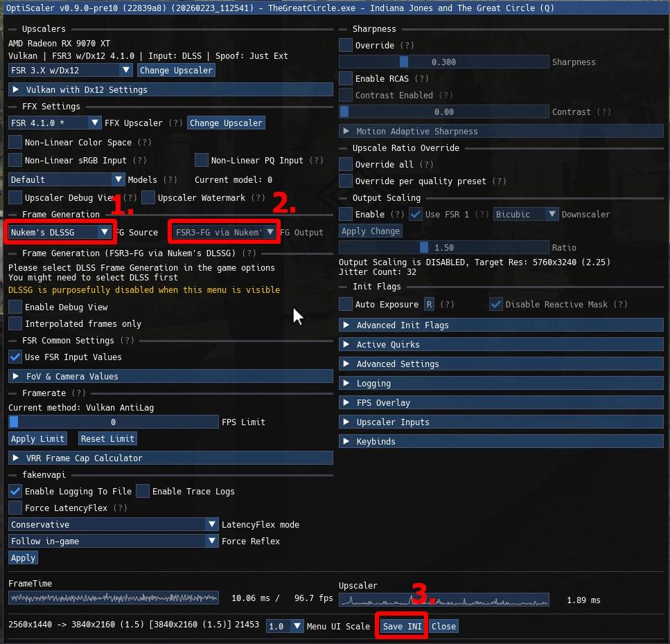Image resolution: width=670 pixels, height=644 pixels.
Task: Click the Output Scaling Ratio slider at 1.50
Action: tap(444, 248)
